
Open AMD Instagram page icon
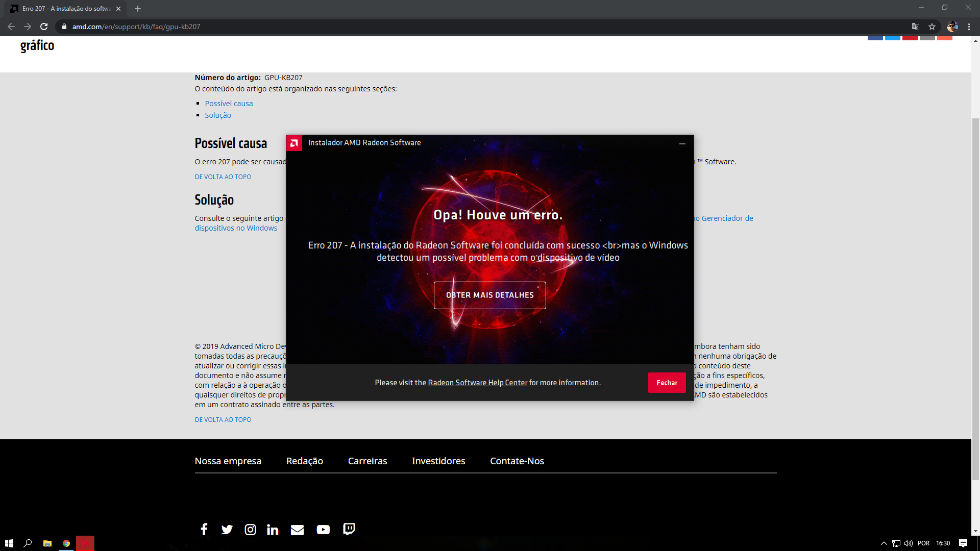(x=250, y=530)
